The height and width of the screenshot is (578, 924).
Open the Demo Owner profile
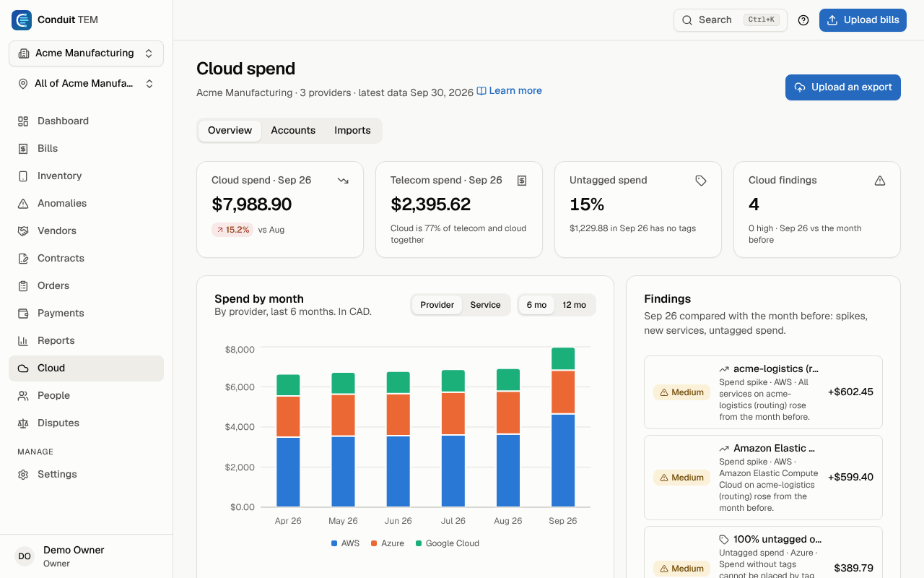(87, 556)
